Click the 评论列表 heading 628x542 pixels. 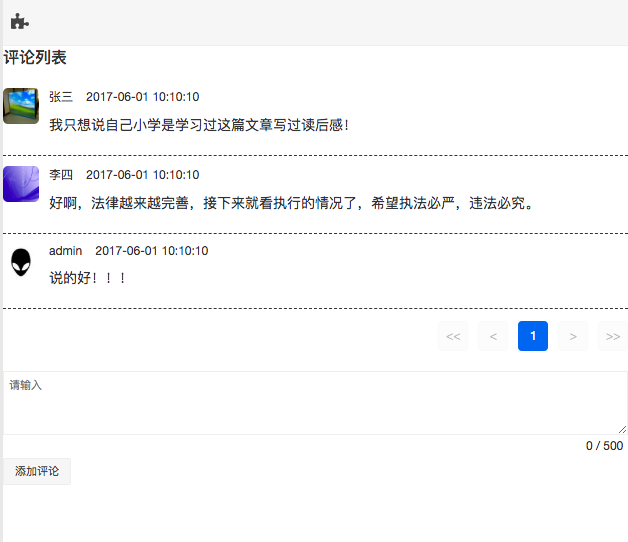[35, 58]
